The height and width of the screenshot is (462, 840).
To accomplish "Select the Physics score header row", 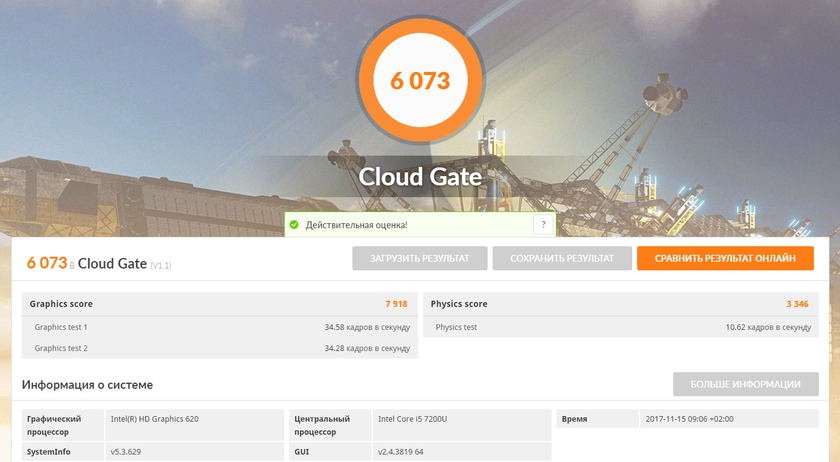I will click(x=619, y=304).
